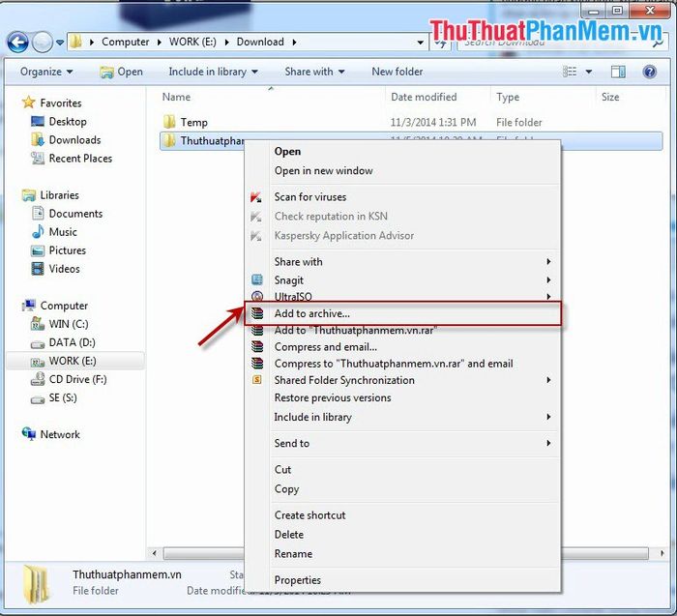Click the change view icon
This screenshot has height=616, width=677.
click(x=570, y=72)
